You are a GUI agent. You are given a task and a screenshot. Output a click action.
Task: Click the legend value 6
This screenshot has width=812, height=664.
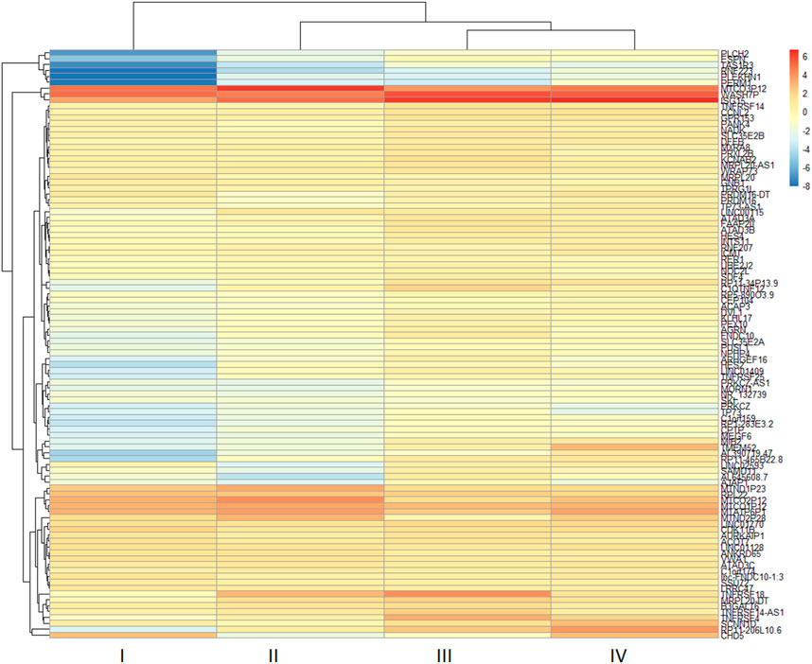coord(804,57)
